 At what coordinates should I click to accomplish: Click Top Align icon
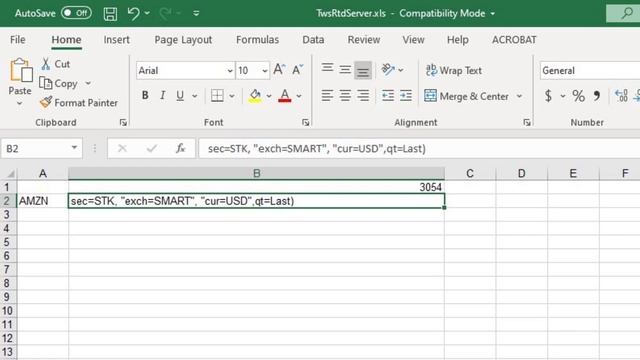[327, 68]
